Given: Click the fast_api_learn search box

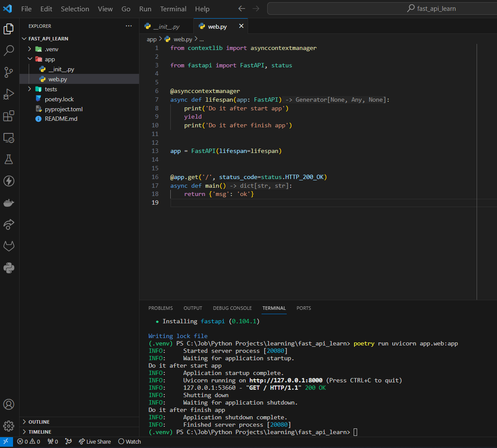Looking at the screenshot, I should click(x=382, y=9).
